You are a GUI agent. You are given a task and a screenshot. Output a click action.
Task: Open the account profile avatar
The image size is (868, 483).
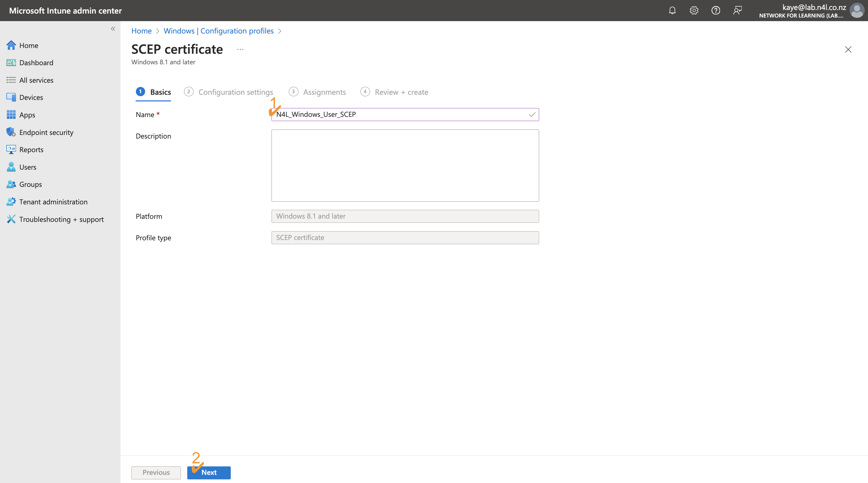pos(857,11)
